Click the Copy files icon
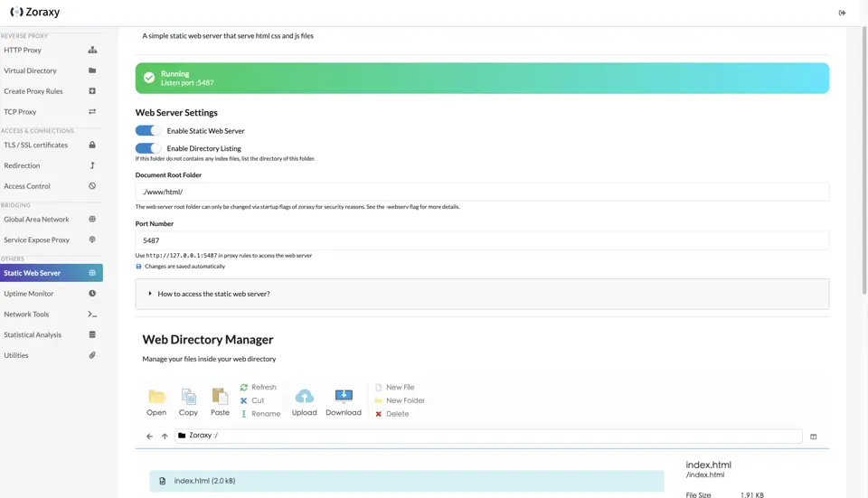The width and height of the screenshot is (868, 498). (x=188, y=396)
